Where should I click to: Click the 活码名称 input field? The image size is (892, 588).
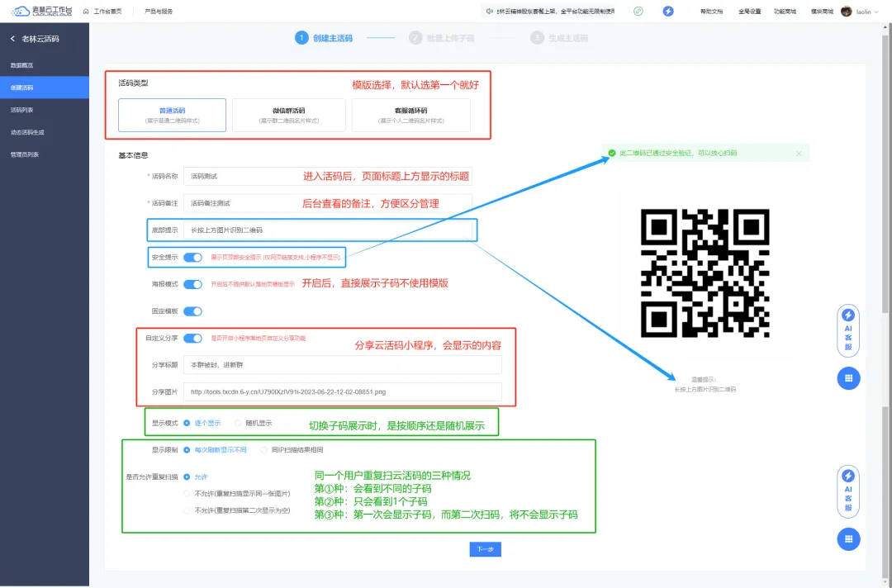tap(328, 176)
